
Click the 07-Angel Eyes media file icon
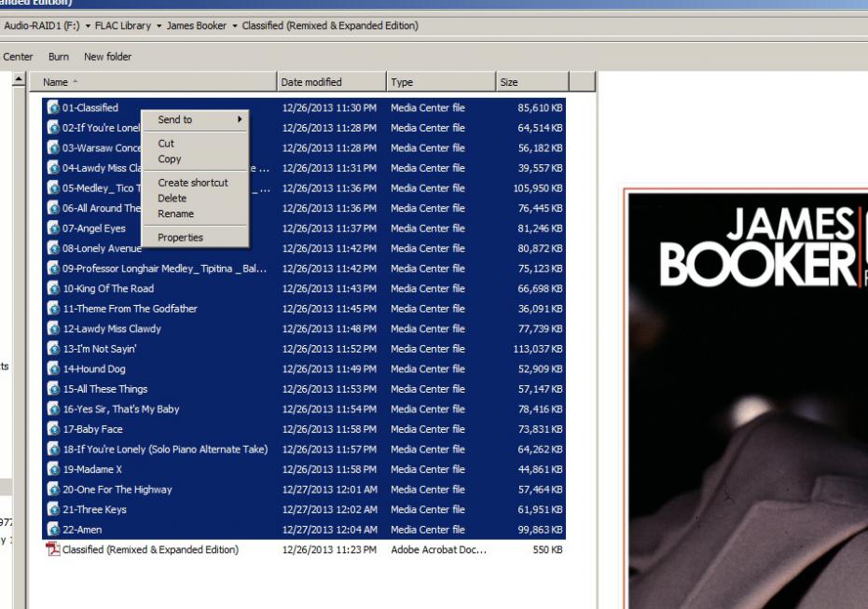coord(53,228)
